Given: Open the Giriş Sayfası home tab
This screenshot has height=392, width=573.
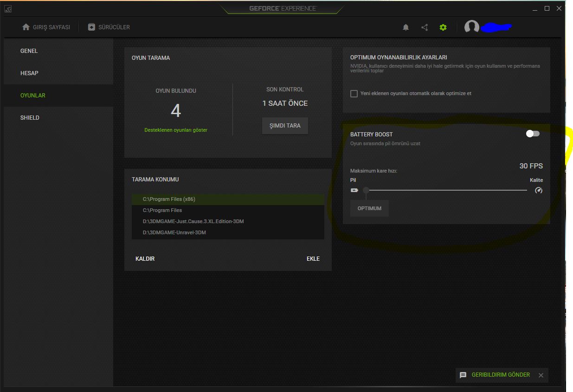Looking at the screenshot, I should [46, 27].
